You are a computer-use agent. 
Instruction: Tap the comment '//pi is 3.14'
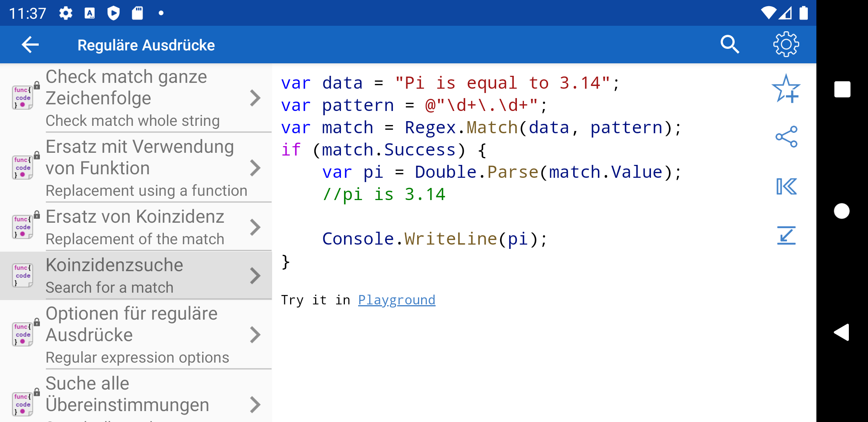384,194
